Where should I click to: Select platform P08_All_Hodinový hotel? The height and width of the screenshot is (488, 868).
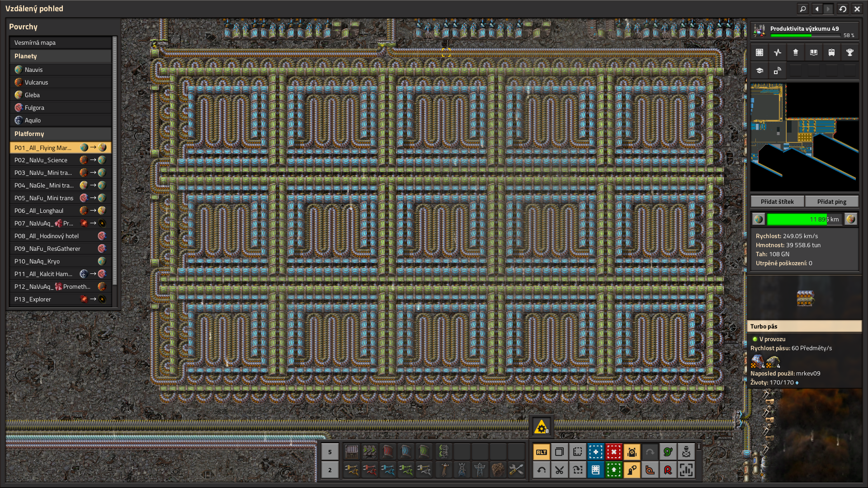[61, 236]
